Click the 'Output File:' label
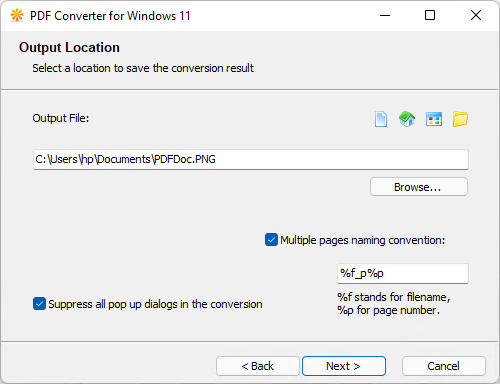This screenshot has width=500, height=384. [61, 118]
